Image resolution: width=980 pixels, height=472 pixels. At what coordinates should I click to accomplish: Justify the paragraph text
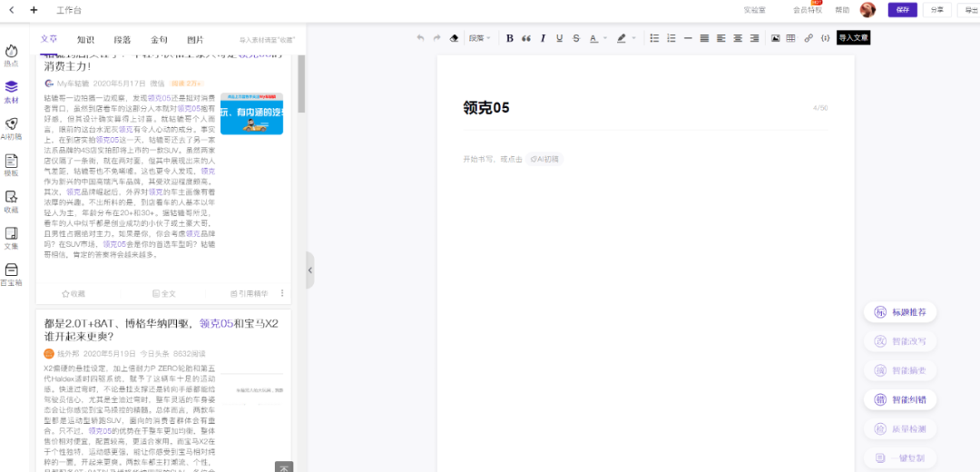[704, 38]
